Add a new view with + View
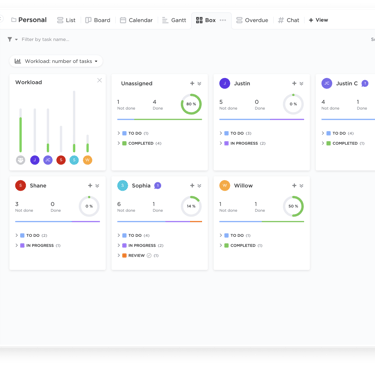375x366 pixels. (x=318, y=20)
